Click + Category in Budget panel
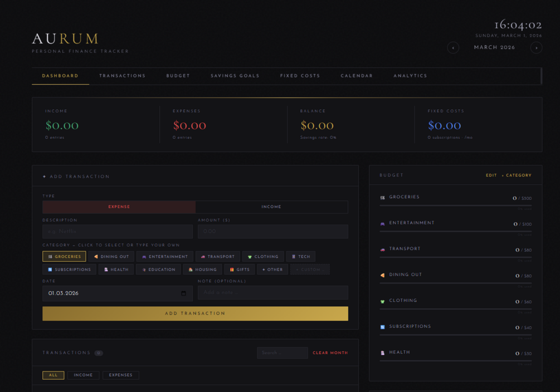Viewport: 560px width, 392px height. pos(517,175)
